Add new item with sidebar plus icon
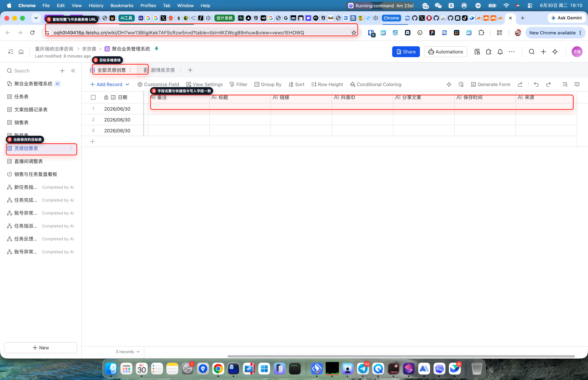The height and width of the screenshot is (380, 588). (62, 71)
